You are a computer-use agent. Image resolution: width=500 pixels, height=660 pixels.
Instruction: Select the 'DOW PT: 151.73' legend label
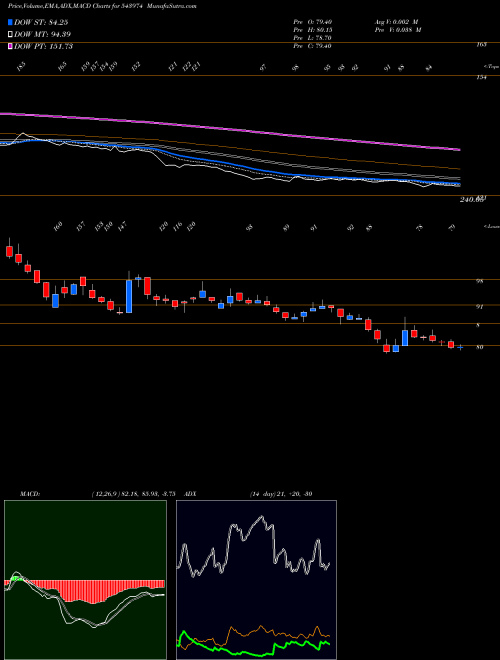click(x=44, y=46)
